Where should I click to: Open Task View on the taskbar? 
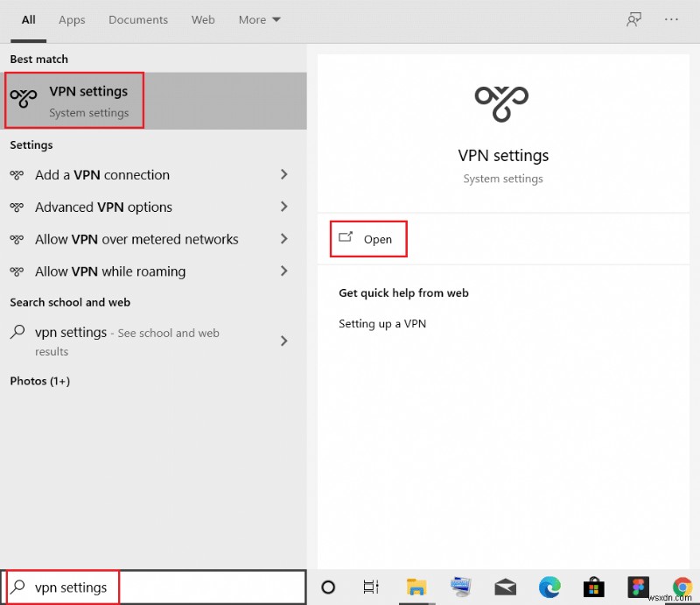(371, 587)
